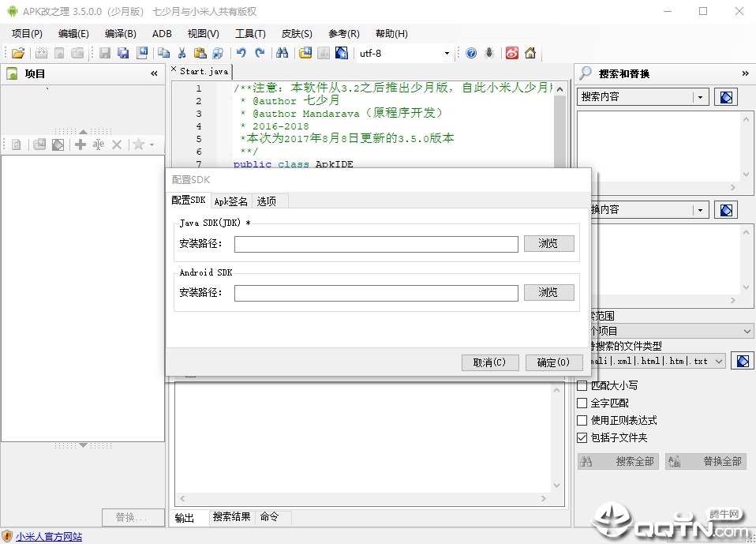Open the 工具(T) menu

(x=250, y=33)
